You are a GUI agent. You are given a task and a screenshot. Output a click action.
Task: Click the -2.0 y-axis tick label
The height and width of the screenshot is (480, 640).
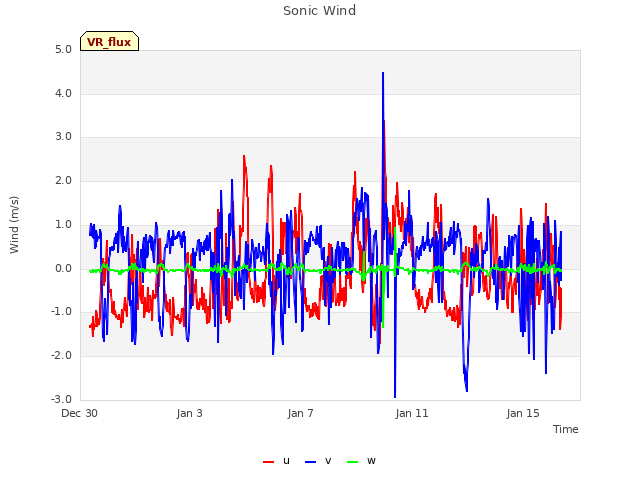pyautogui.click(x=61, y=356)
